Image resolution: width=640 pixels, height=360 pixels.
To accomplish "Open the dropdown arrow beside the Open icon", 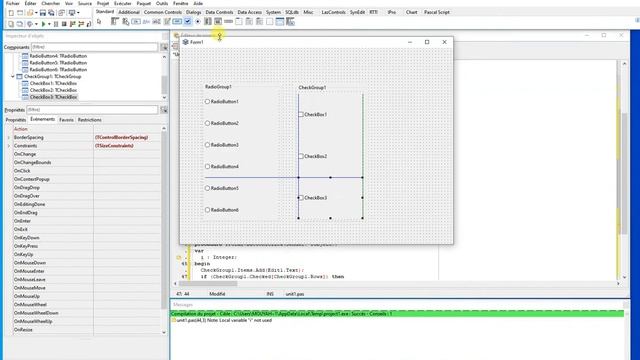I will (36, 13).
